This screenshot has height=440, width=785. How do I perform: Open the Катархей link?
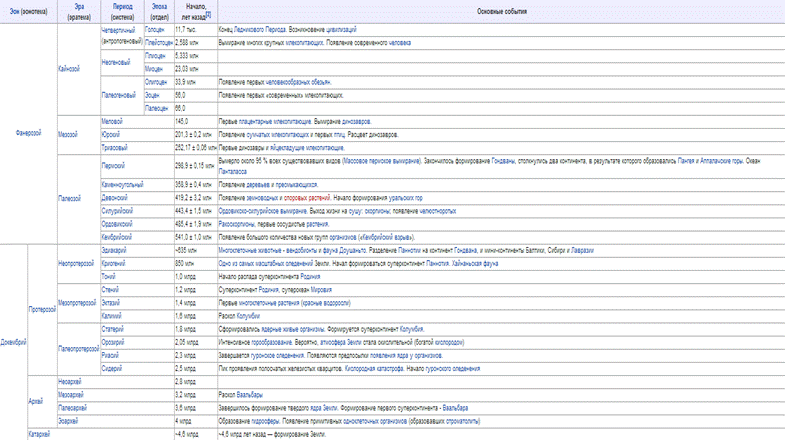[39, 434]
